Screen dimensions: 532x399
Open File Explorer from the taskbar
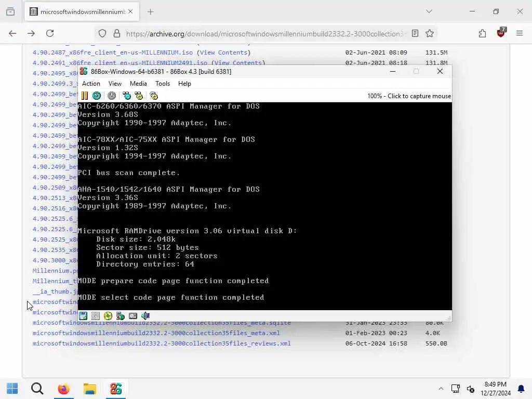(x=89, y=389)
